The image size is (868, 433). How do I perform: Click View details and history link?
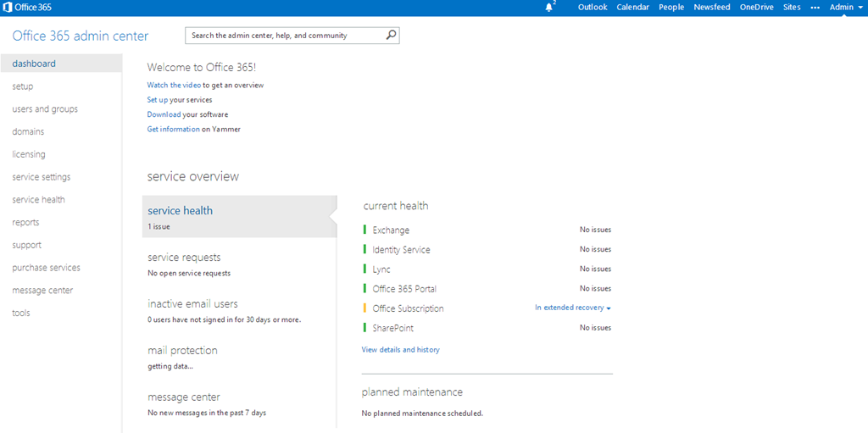coord(400,350)
